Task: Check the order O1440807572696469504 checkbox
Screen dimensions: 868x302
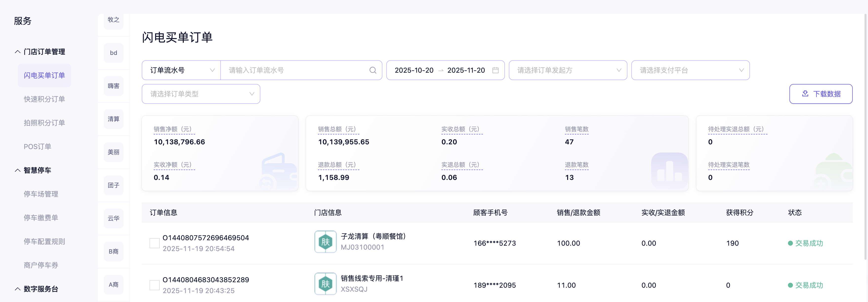Action: (x=154, y=243)
